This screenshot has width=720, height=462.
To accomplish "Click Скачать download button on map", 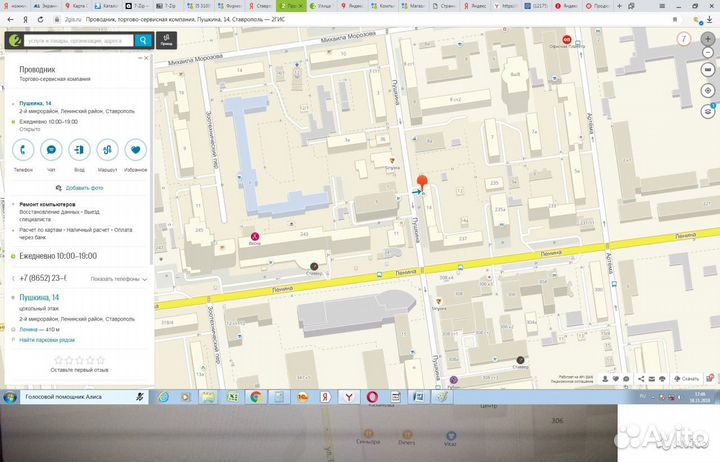I will [x=687, y=379].
